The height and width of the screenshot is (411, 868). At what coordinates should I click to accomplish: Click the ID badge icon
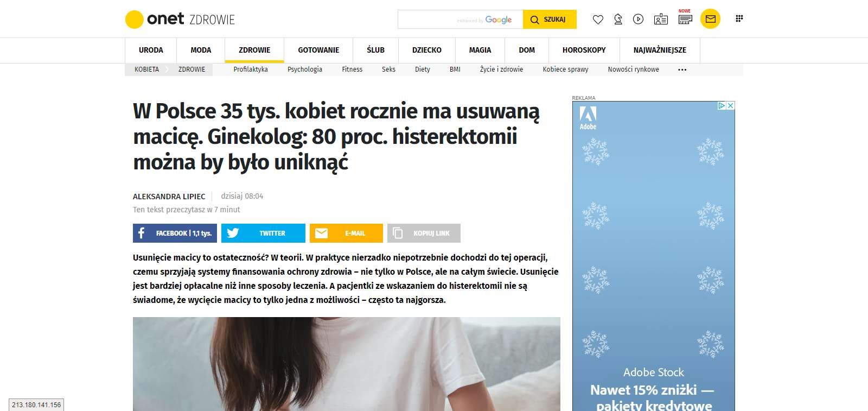click(661, 20)
